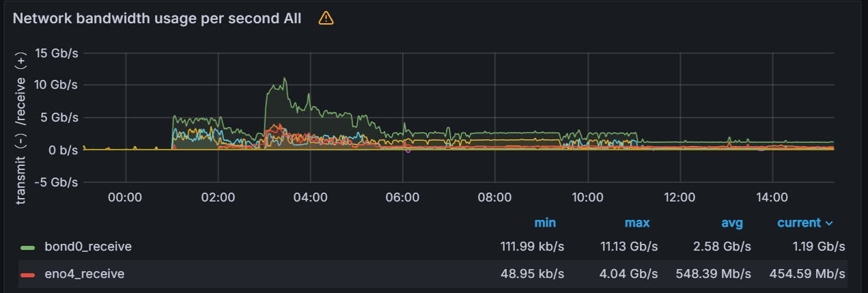Viewport: 868px width, 293px height.
Task: Click the 14:00 time axis label
Action: 772,198
